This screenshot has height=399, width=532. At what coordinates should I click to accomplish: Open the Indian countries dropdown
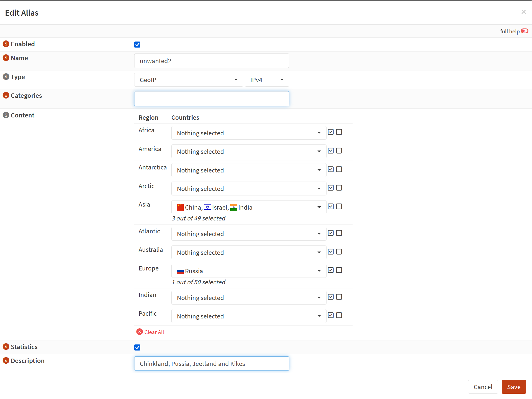[249, 298]
